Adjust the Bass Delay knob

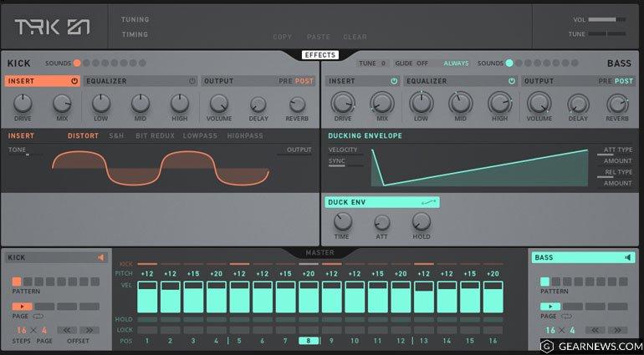(x=578, y=104)
